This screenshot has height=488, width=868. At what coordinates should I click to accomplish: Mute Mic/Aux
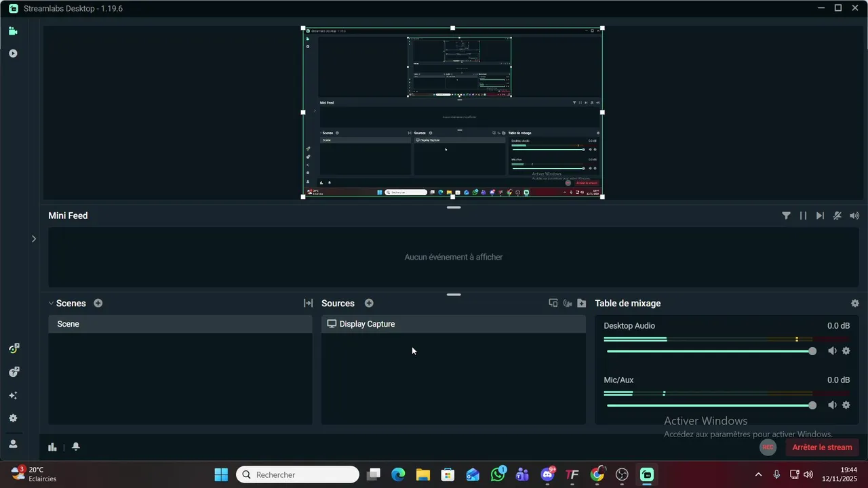(x=832, y=405)
